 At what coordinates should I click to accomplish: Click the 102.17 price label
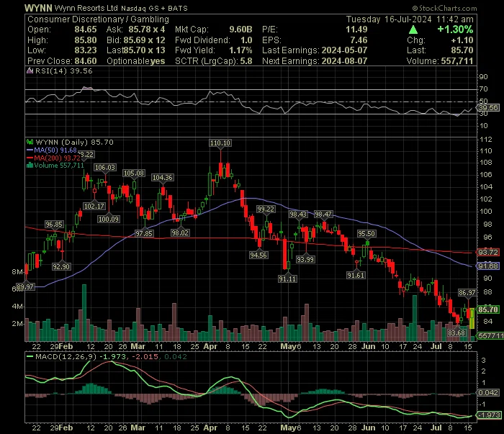94,207
